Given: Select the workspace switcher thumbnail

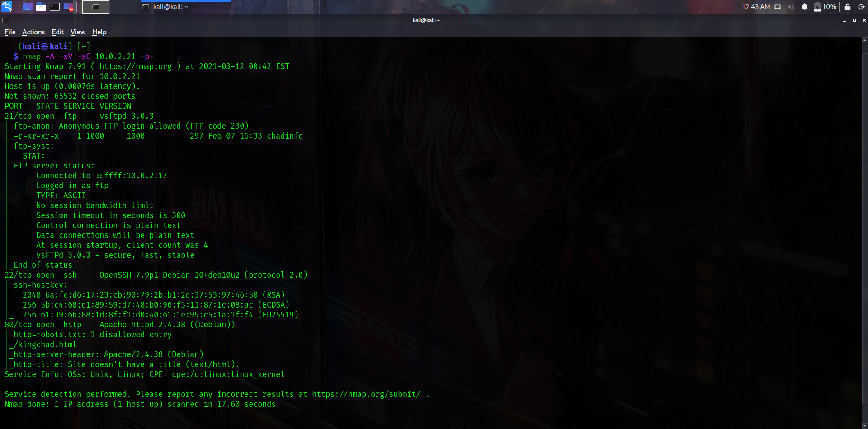Looking at the screenshot, I should pyautogui.click(x=96, y=7).
